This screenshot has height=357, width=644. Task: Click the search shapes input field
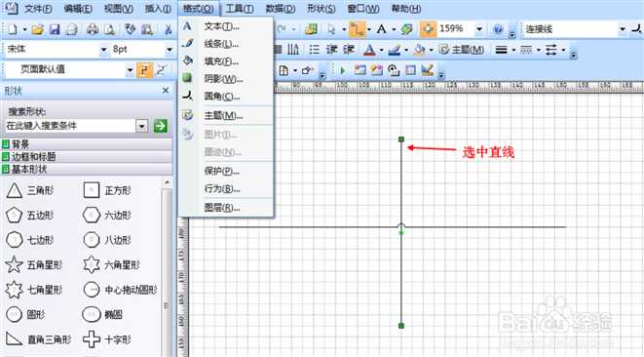click(x=70, y=126)
